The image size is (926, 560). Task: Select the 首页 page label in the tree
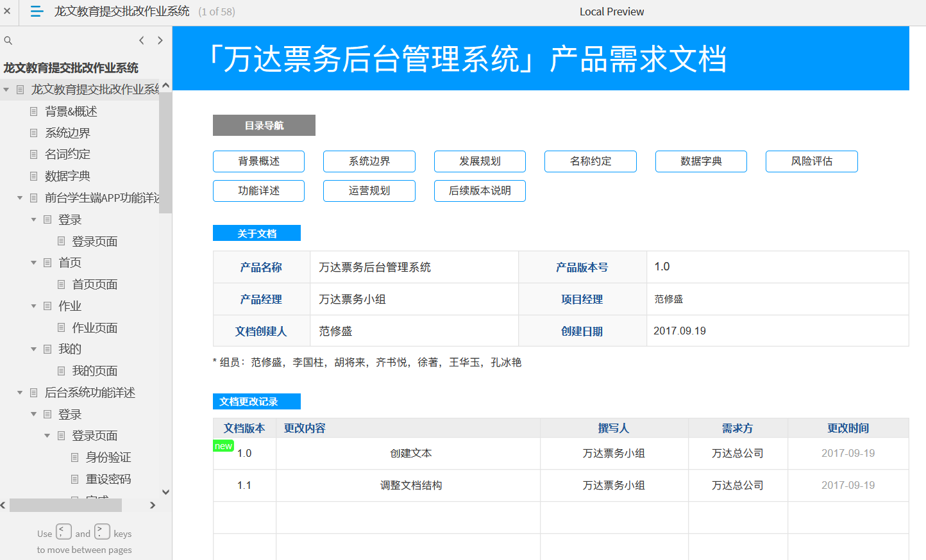coord(70,263)
